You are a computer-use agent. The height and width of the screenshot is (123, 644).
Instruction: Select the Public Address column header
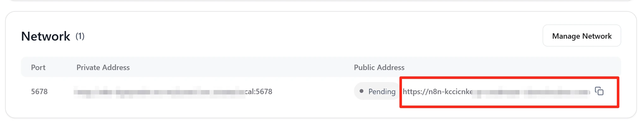379,68
